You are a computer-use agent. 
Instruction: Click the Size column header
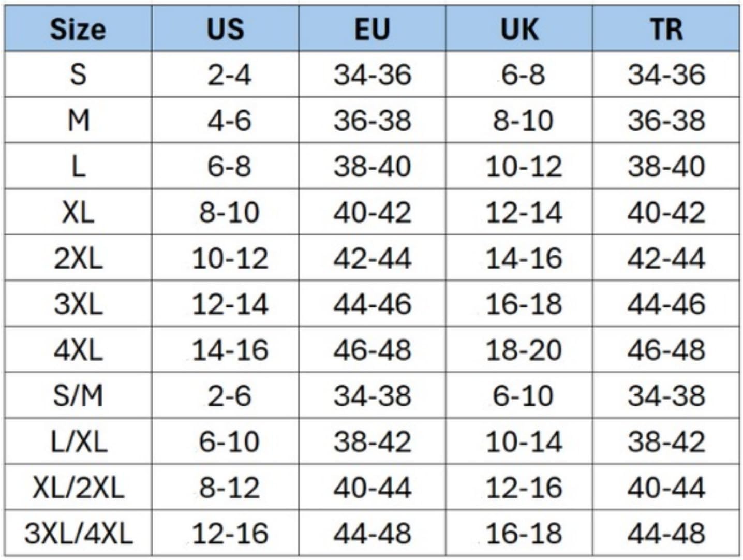tap(78, 29)
